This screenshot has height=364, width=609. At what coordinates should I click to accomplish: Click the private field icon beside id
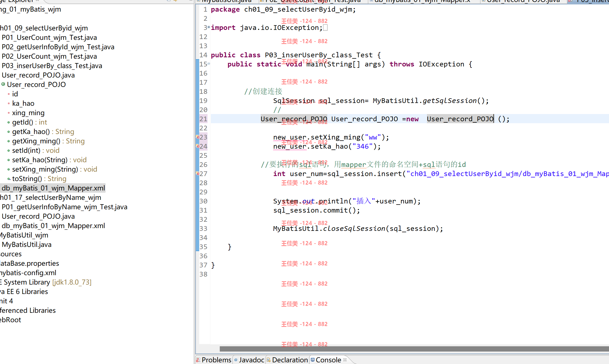9,94
